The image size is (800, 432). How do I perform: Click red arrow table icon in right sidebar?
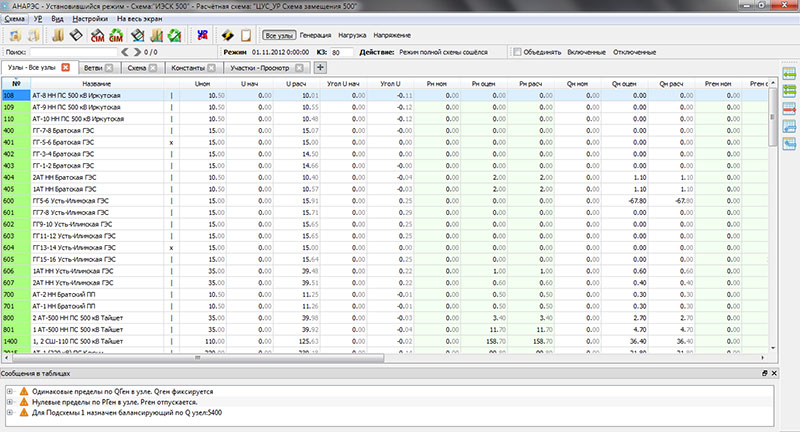789,109
